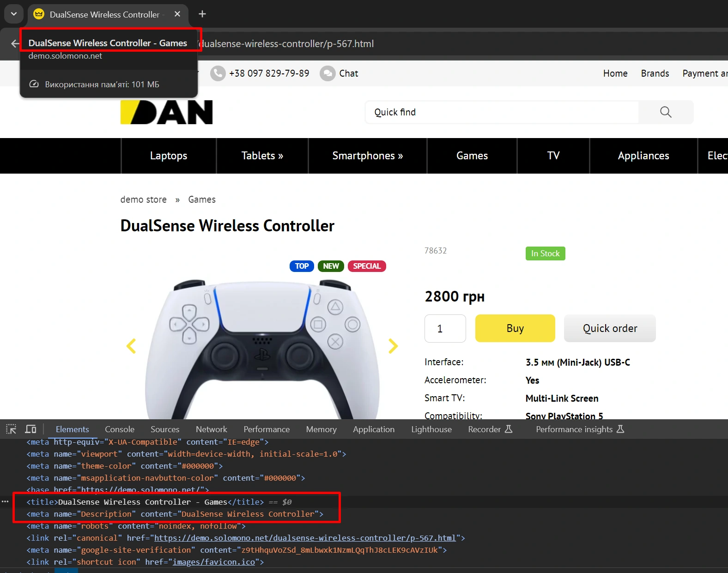Viewport: 728px width, 573px height.
Task: Click the inspect element picker icon
Action: [x=11, y=429]
